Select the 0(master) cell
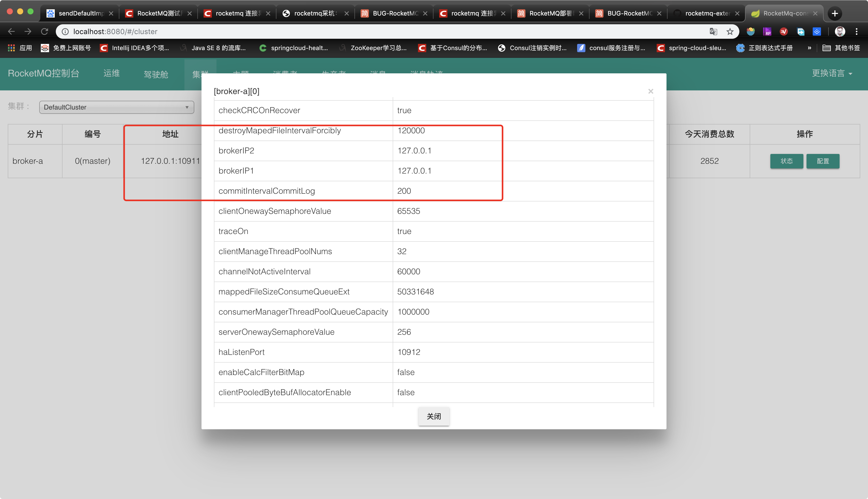 [x=92, y=161]
